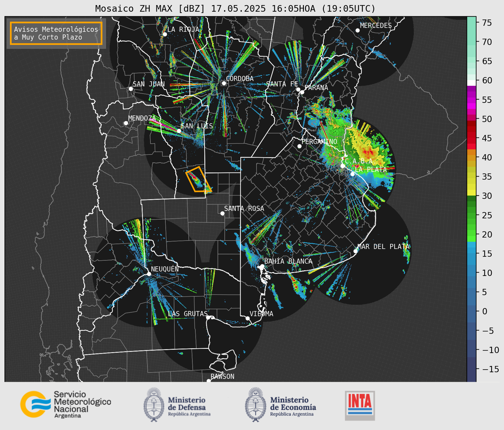The image size is (504, 430).
Task: Click the BAHÍA BLANCA city label
Action: coord(288,261)
